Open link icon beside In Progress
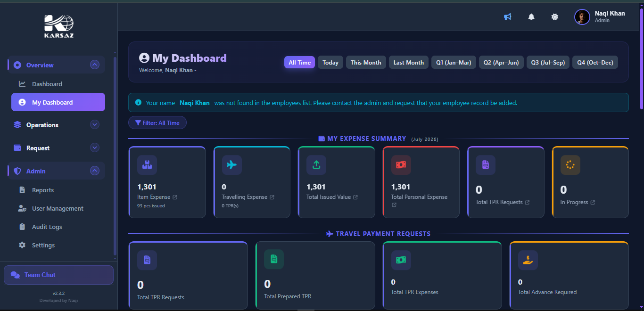 click(x=593, y=202)
